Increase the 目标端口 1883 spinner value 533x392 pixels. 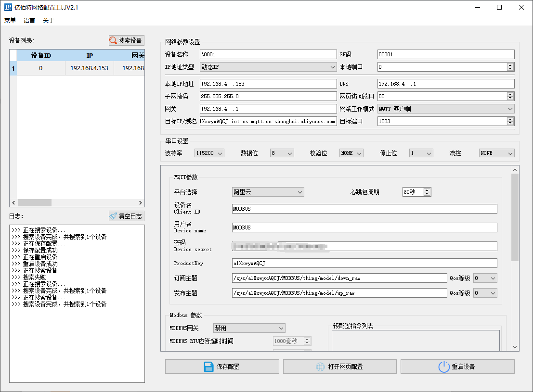coord(510,119)
